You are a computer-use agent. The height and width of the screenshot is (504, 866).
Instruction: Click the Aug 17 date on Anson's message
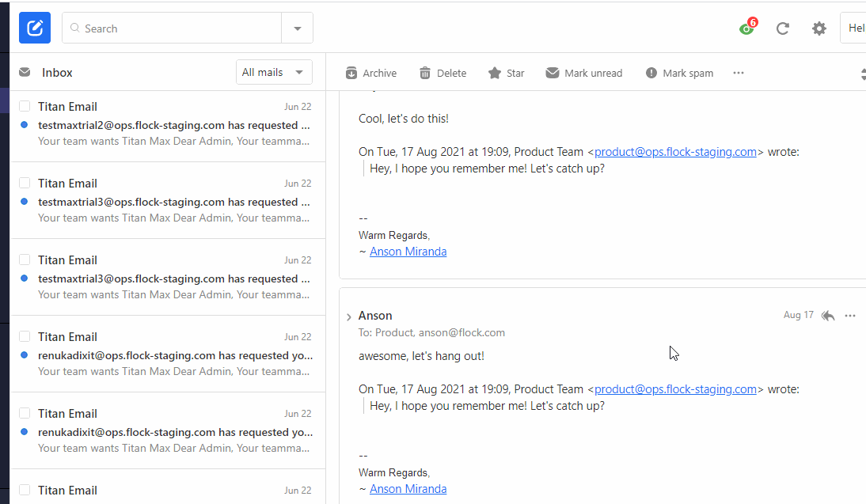pyautogui.click(x=798, y=315)
